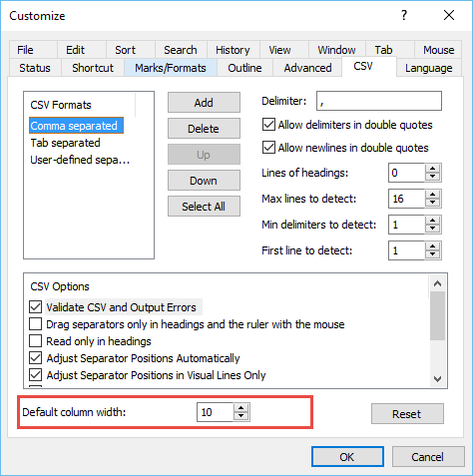The image size is (473, 476).
Task: Decrease First line to detect value
Action: pos(432,254)
